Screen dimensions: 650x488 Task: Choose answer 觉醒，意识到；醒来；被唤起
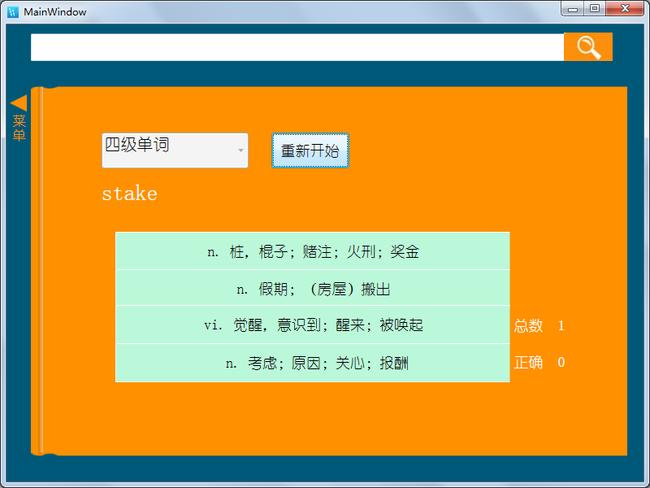point(313,325)
